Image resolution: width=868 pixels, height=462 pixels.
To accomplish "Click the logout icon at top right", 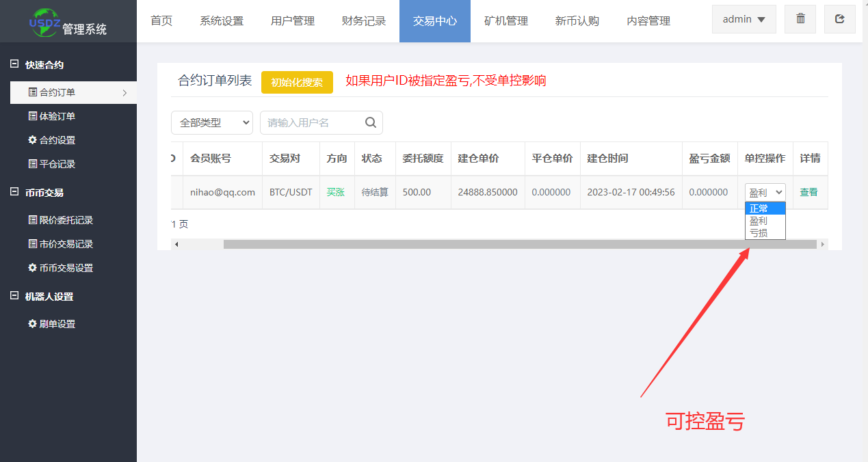I will (839, 18).
